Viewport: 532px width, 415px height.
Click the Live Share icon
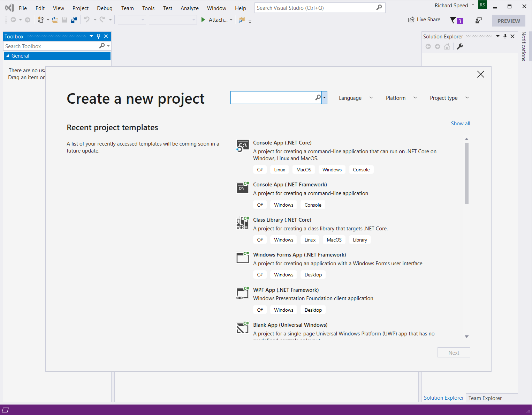[411, 20]
